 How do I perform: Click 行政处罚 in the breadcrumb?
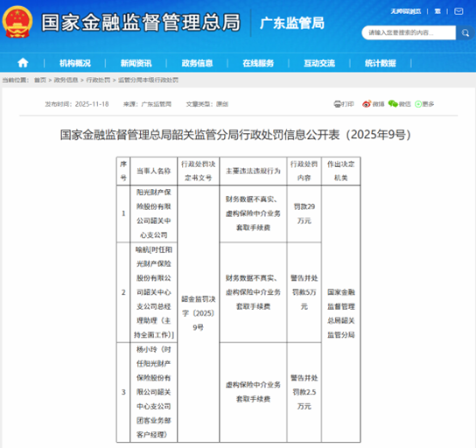click(98, 80)
